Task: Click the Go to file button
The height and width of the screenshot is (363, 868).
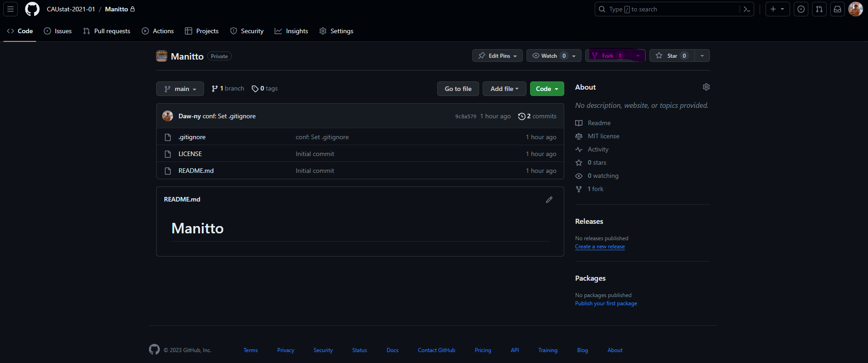Action: 458,89
